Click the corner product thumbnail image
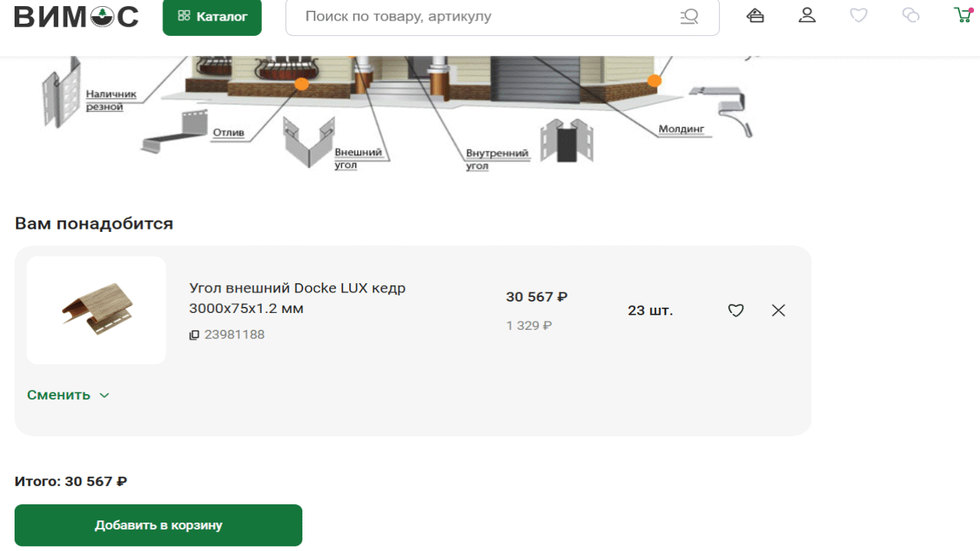The width and height of the screenshot is (980, 551). click(96, 310)
